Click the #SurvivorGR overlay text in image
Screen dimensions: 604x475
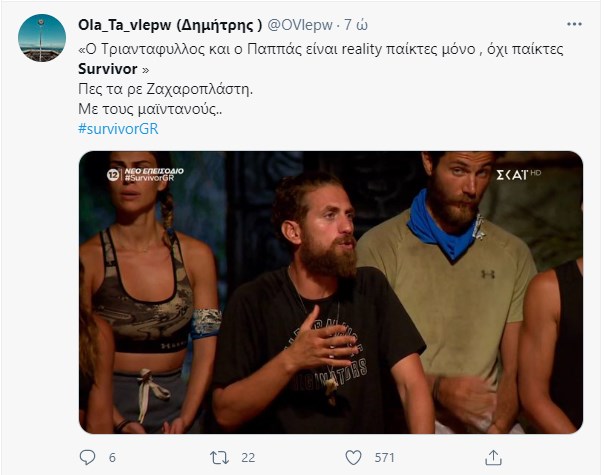(x=149, y=178)
